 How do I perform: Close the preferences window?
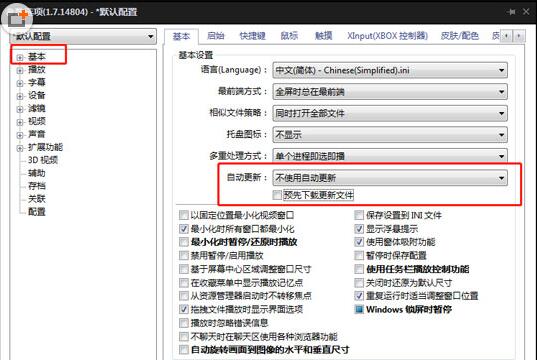[x=526, y=12]
